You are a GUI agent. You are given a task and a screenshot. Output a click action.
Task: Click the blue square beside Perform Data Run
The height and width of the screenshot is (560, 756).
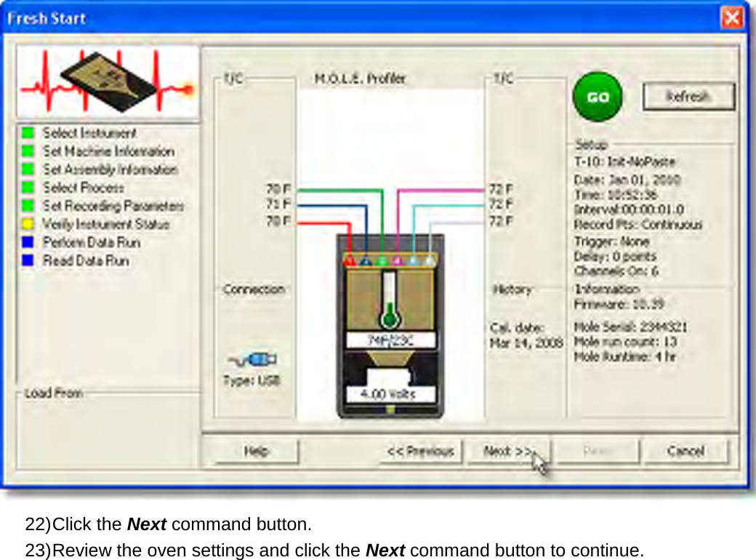[x=28, y=242]
